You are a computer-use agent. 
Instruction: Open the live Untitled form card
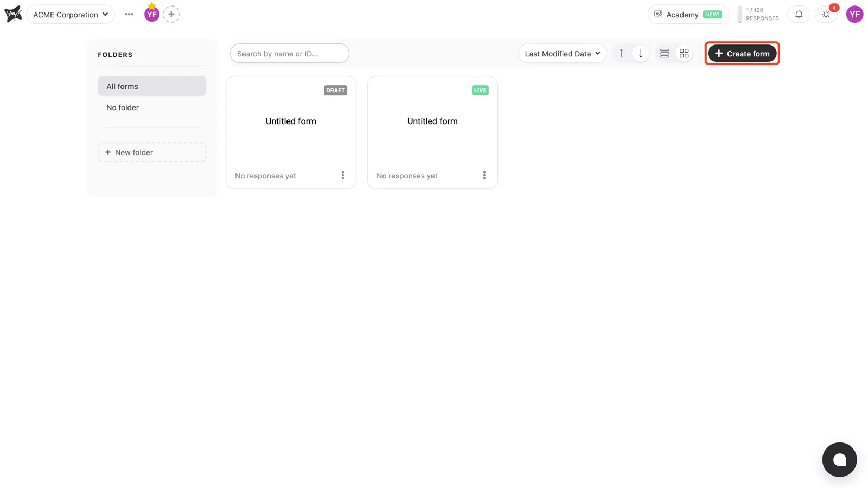pos(432,132)
